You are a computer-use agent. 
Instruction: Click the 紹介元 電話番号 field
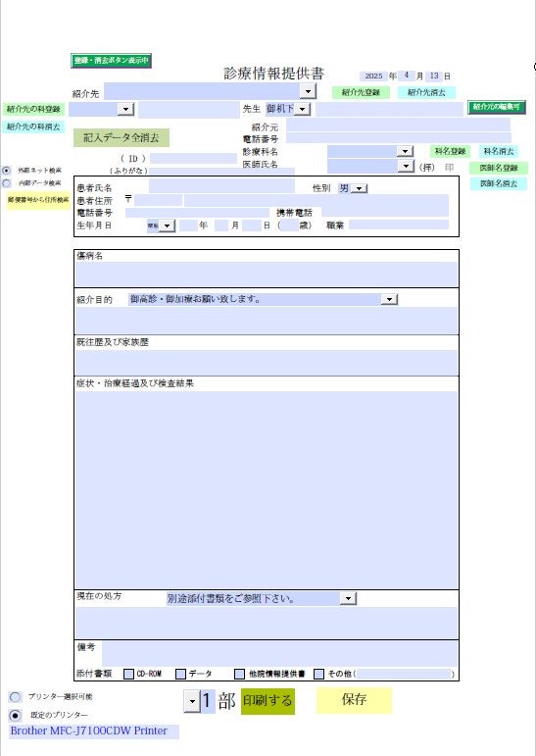coord(399,138)
